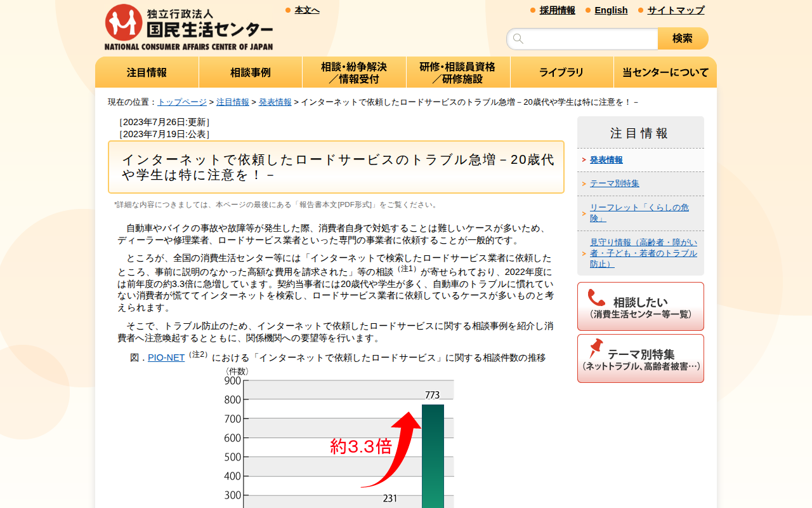812x508 pixels.
Task: Click the bullet icon beside 本文へ
Action: (x=288, y=10)
